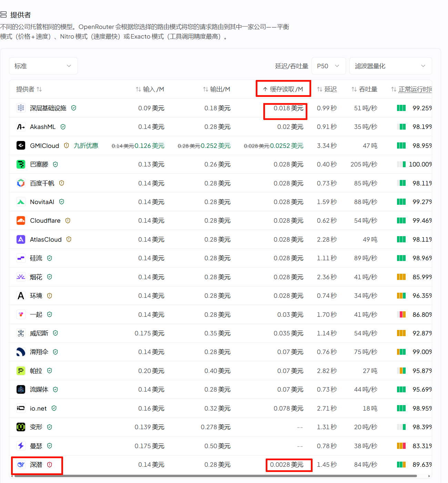The image size is (448, 483).
Task: Click the 18 吨 throughput value
Action: tap(370, 408)
